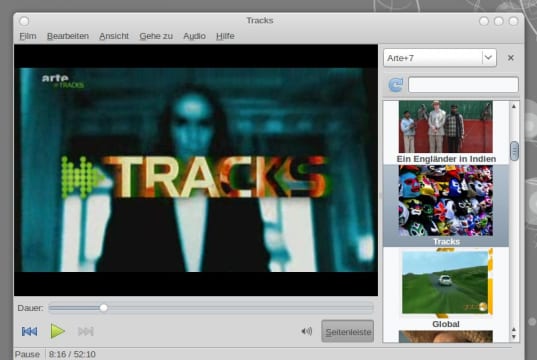
Task: Click the Tracks label in the sidebar
Action: [446, 241]
